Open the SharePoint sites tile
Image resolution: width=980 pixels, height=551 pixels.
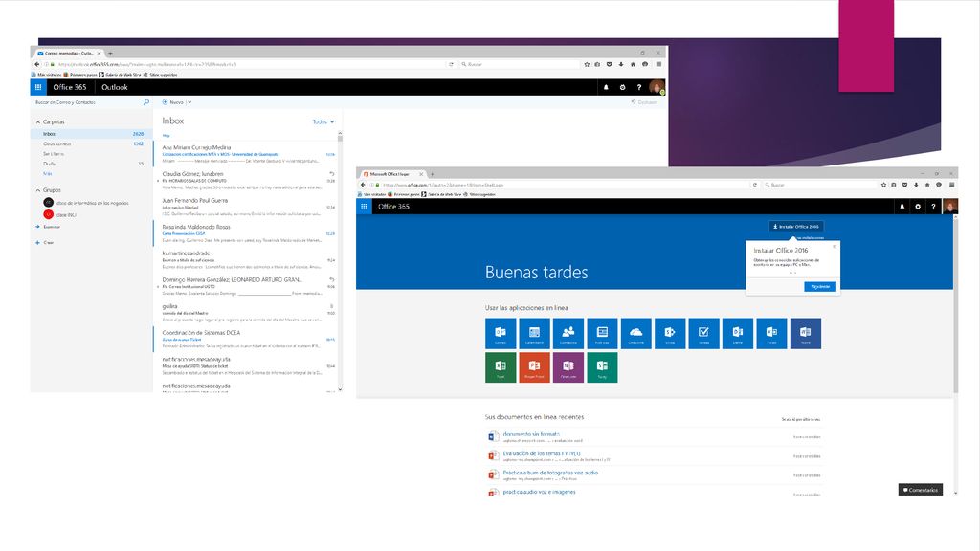pos(670,334)
